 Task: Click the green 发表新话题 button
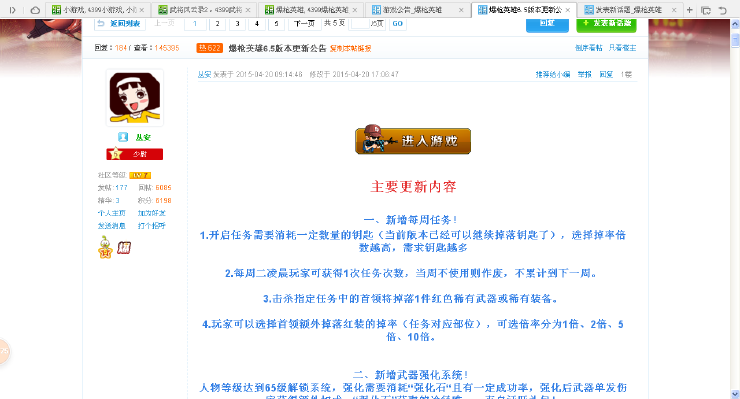(x=606, y=24)
